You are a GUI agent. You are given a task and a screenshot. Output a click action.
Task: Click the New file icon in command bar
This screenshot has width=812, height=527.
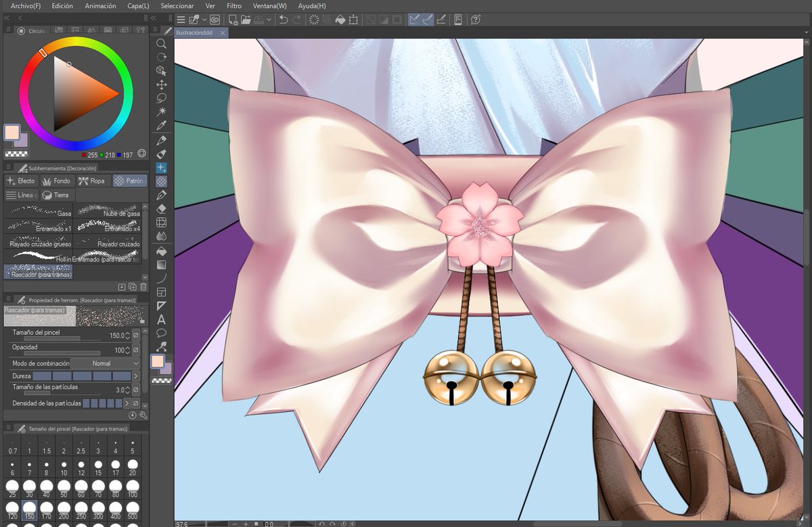[x=233, y=20]
